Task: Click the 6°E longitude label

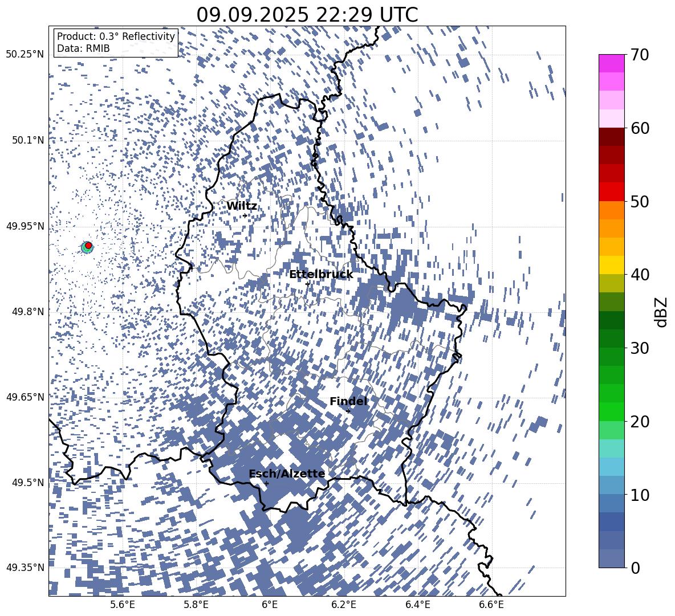Action: coord(270,605)
